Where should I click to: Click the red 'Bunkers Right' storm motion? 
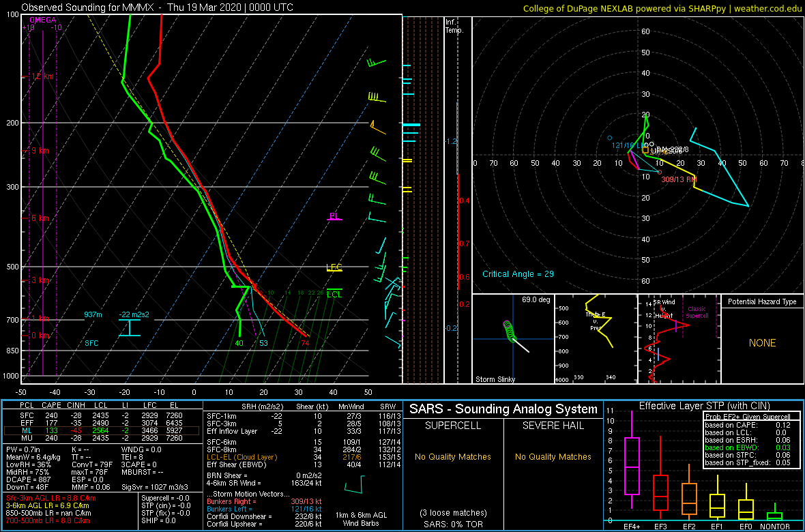264,501
